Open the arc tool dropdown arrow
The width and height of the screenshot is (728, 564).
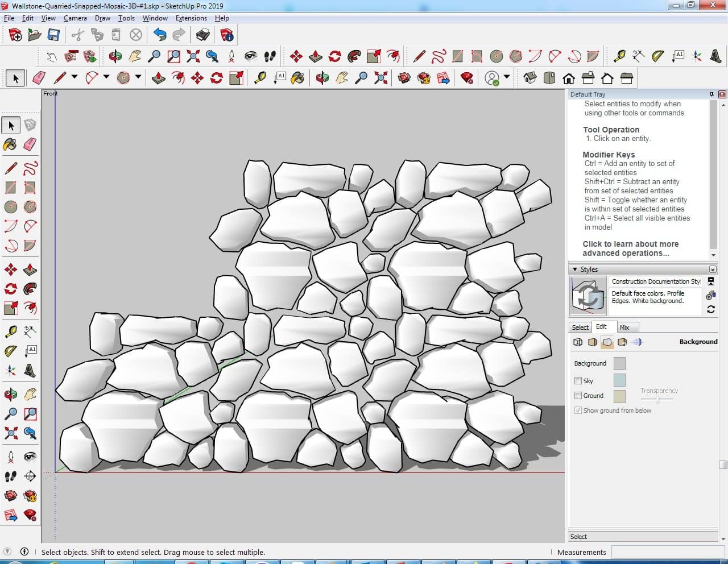tap(106, 77)
